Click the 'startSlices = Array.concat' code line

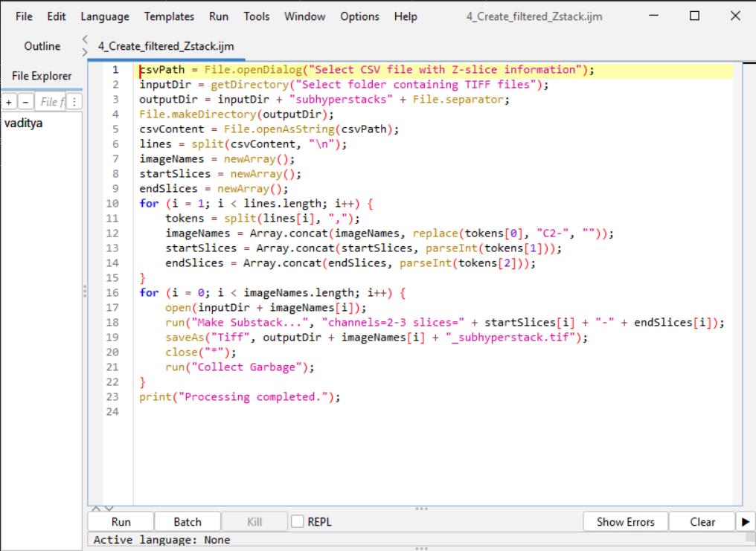(x=364, y=248)
